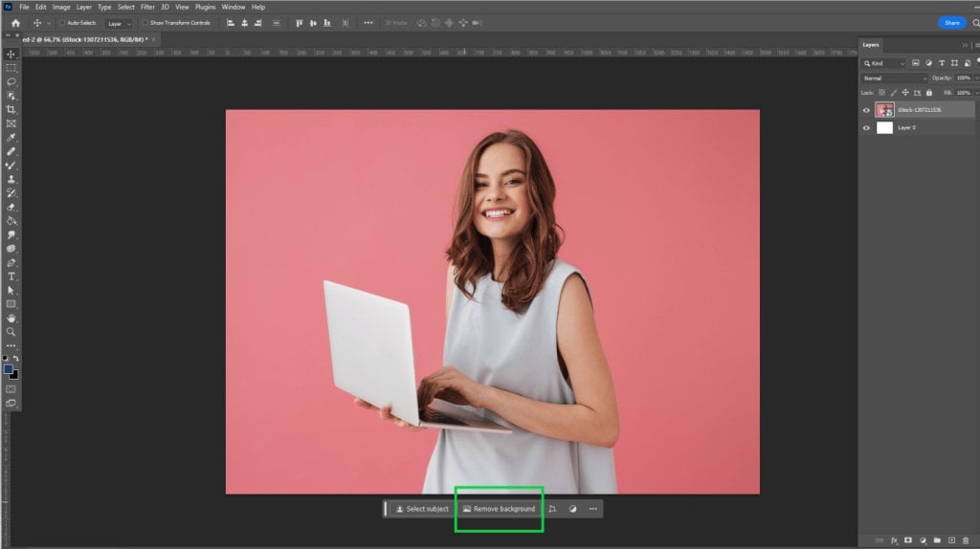Open the File menu
Viewport: 980px width, 549px height.
tap(24, 7)
